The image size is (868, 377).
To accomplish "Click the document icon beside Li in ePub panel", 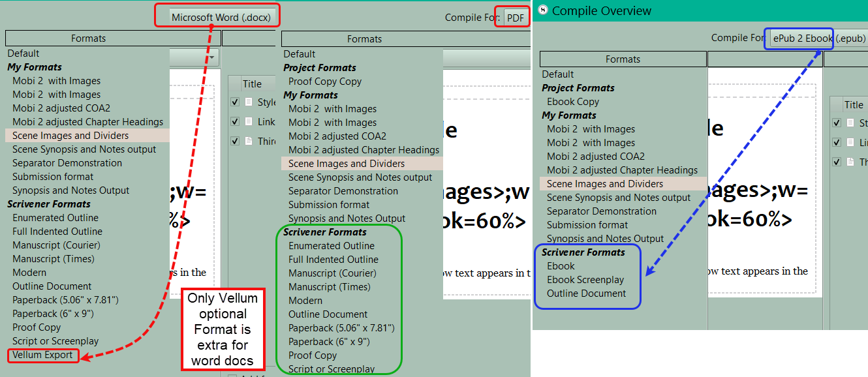I will coord(850,142).
